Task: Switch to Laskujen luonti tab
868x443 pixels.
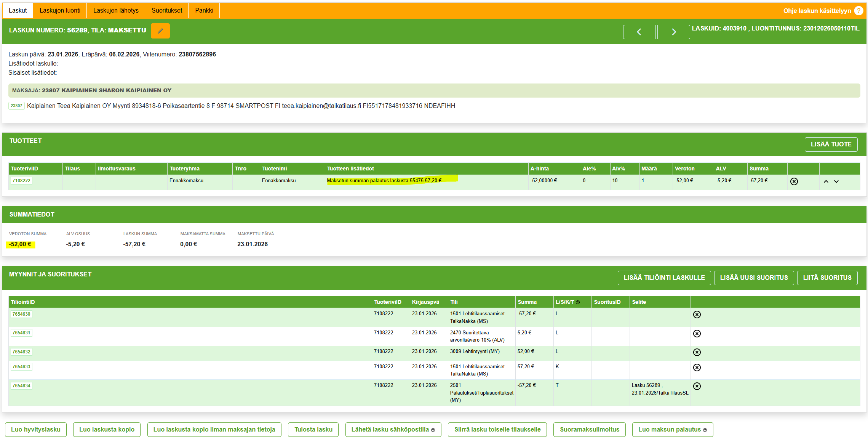Action: click(x=60, y=11)
